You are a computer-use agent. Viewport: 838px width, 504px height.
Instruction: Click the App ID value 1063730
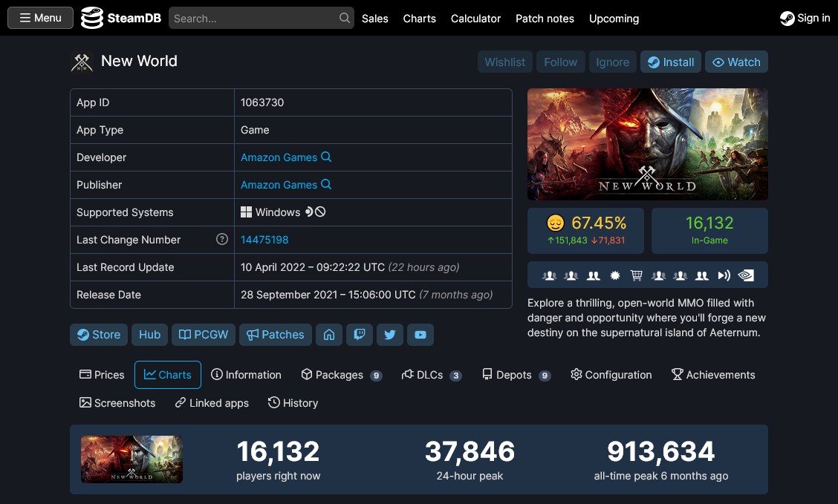[262, 102]
